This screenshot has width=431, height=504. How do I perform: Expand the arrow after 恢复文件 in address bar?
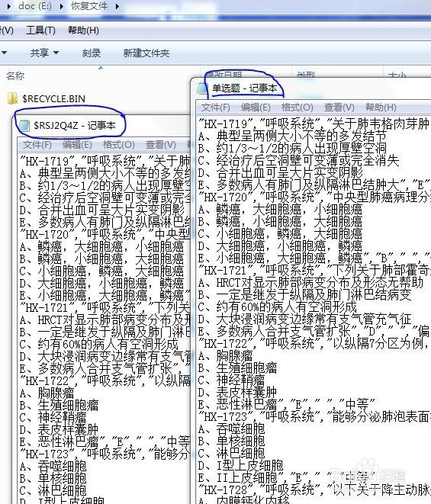click(117, 6)
